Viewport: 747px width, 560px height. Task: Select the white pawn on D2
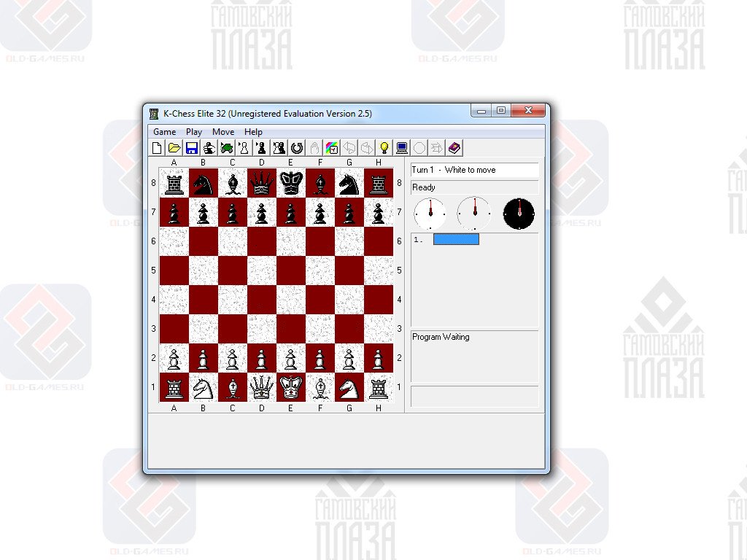(x=262, y=358)
